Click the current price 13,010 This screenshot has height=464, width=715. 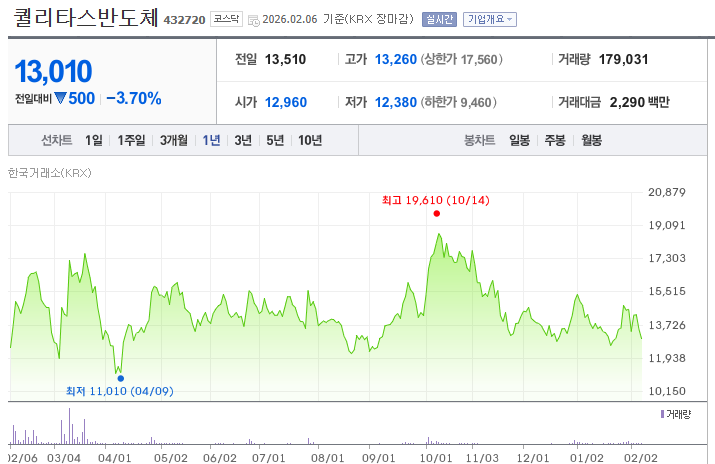coord(53,72)
